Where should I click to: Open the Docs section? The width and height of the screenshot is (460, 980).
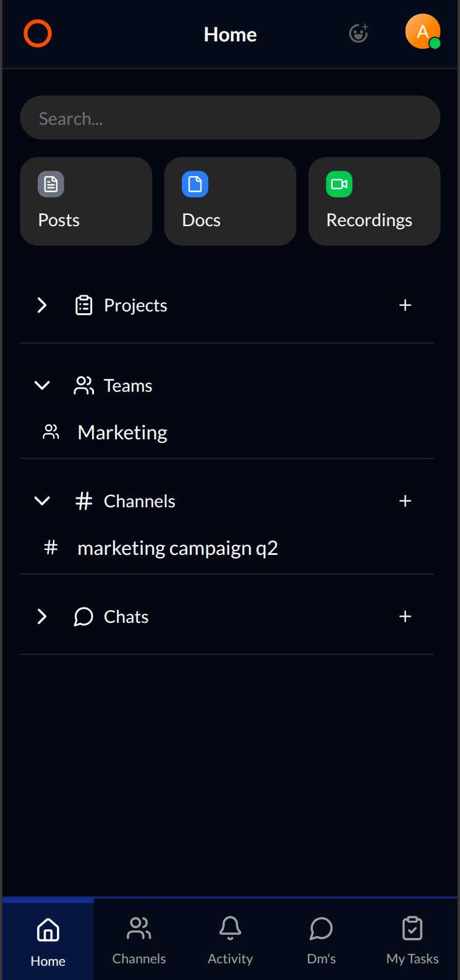click(x=229, y=201)
